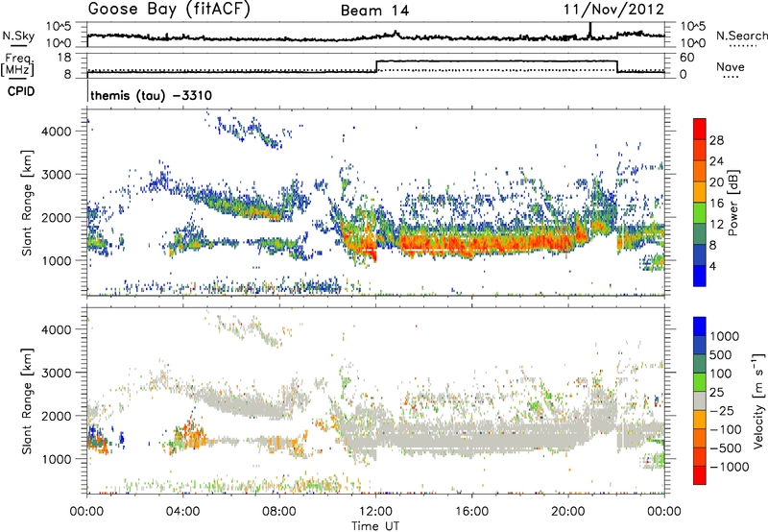
Task: Click the 'Beam 14' header label
Action: click(x=374, y=11)
